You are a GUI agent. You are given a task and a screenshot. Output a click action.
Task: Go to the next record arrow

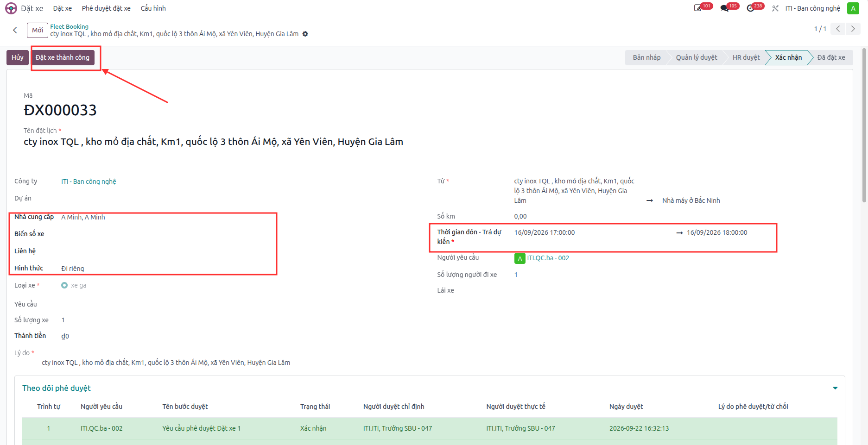tap(853, 29)
